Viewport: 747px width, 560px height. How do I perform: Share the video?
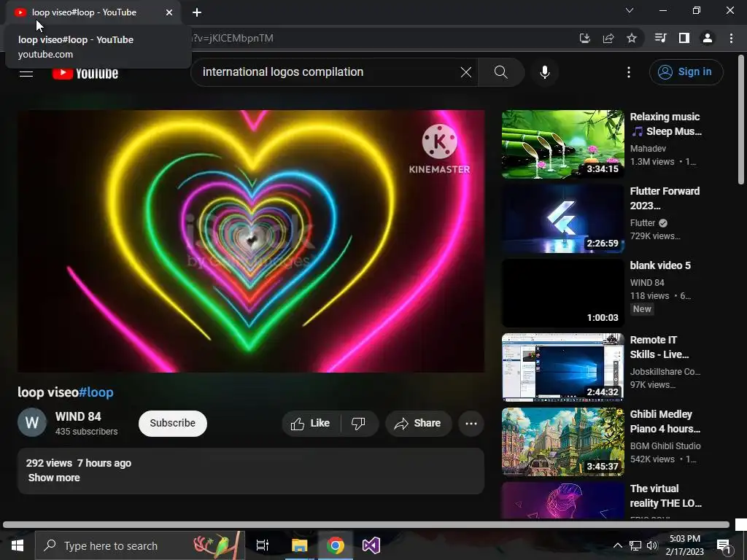(x=418, y=424)
